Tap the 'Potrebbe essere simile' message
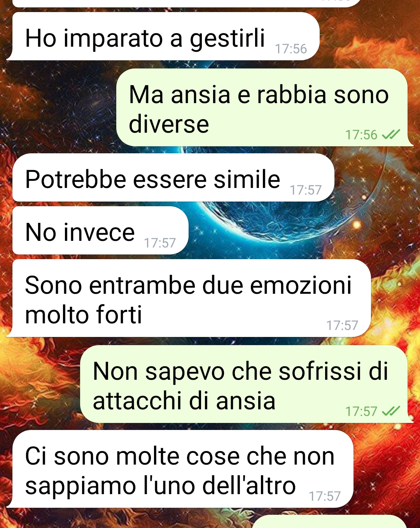420x528 pixels. click(173, 177)
